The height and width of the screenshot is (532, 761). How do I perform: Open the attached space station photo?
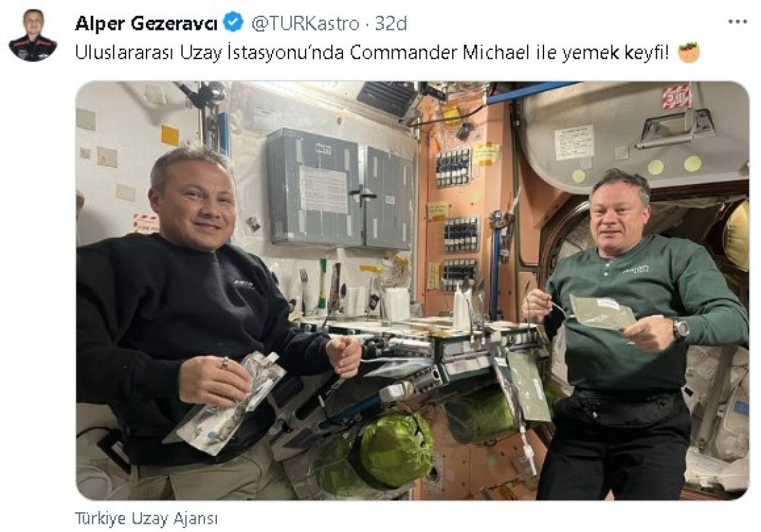412,290
